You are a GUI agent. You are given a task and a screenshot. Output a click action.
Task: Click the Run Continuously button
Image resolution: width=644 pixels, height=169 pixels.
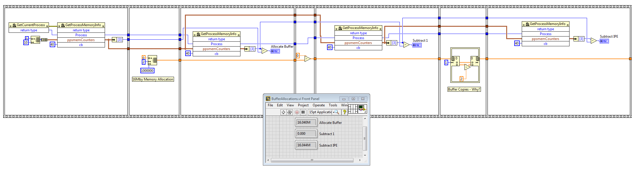coord(290,112)
